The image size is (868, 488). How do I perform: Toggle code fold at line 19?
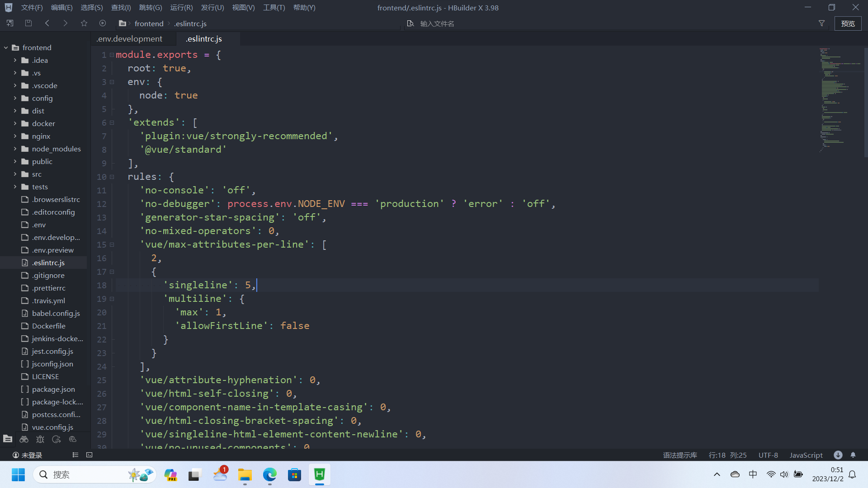coord(112,299)
